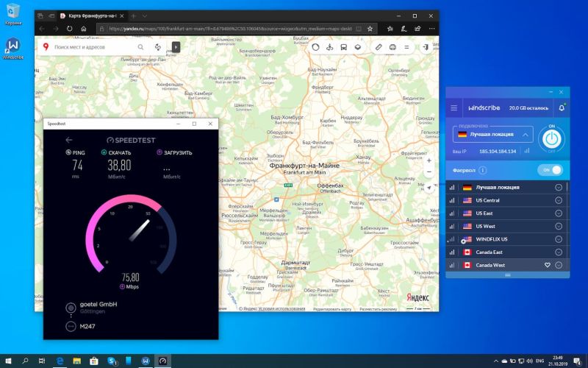Image resolution: width=588 pixels, height=368 pixels.
Task: Click the print map icon
Action: (x=392, y=47)
